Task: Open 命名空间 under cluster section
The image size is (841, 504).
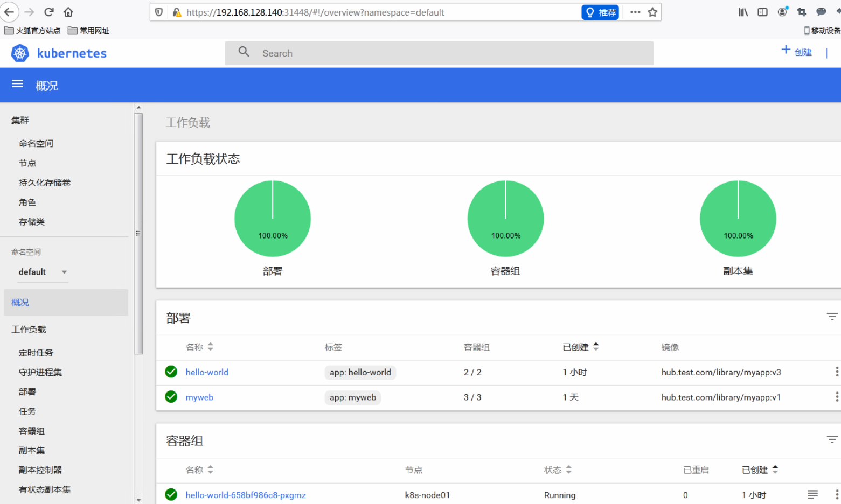Action: pyautogui.click(x=36, y=143)
